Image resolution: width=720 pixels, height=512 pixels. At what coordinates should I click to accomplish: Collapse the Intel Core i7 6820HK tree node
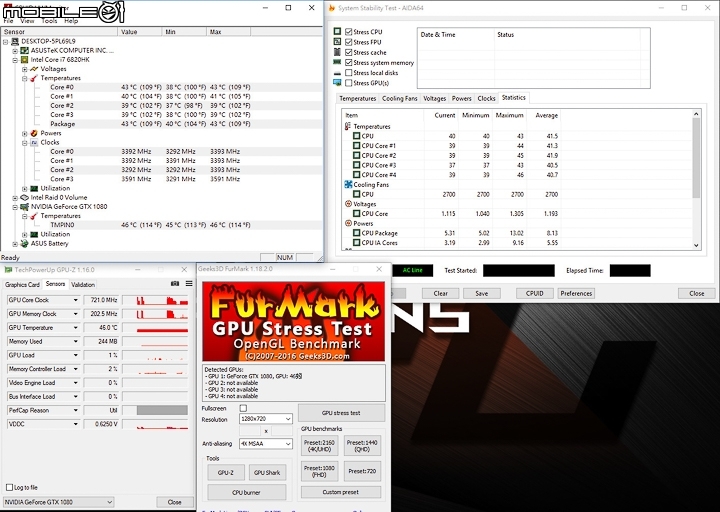(15, 60)
